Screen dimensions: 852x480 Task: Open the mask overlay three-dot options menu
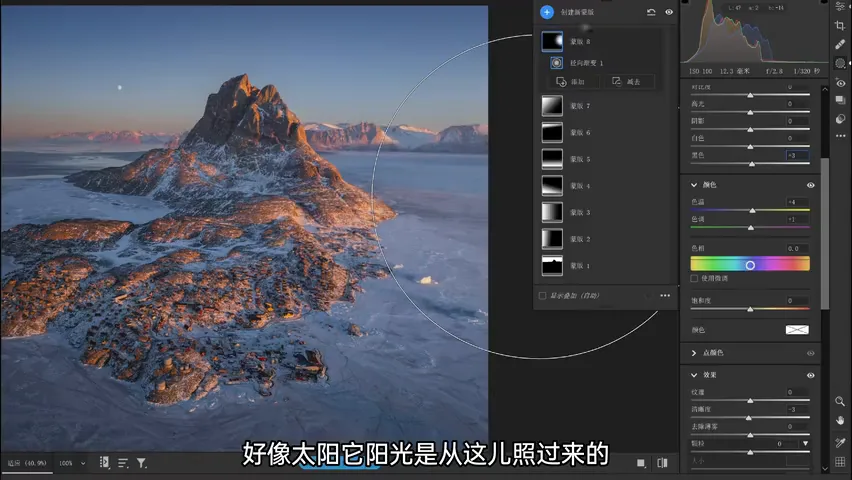[665, 296]
